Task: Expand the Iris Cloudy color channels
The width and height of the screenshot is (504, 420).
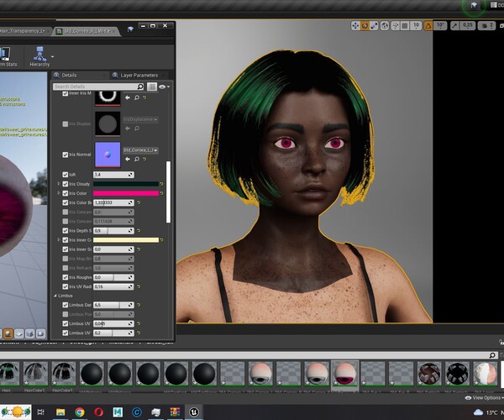Action: (59, 184)
